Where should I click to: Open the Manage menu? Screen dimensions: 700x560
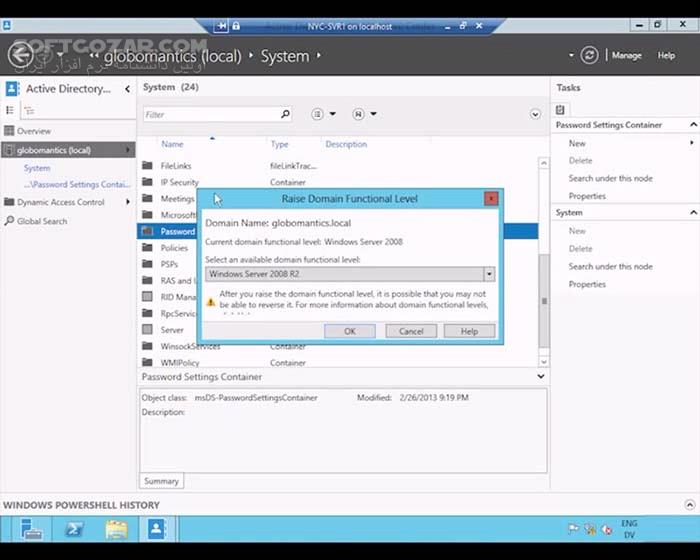click(x=626, y=55)
